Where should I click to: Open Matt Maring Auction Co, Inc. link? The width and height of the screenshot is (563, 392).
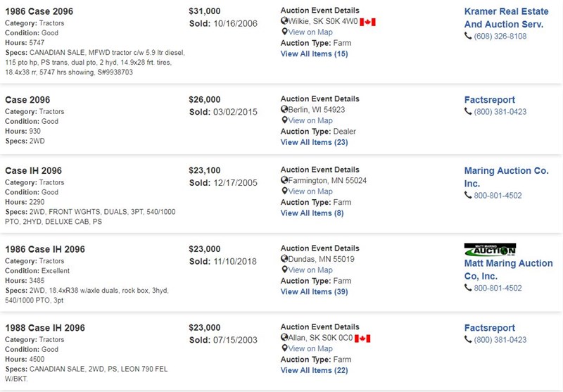click(508, 270)
